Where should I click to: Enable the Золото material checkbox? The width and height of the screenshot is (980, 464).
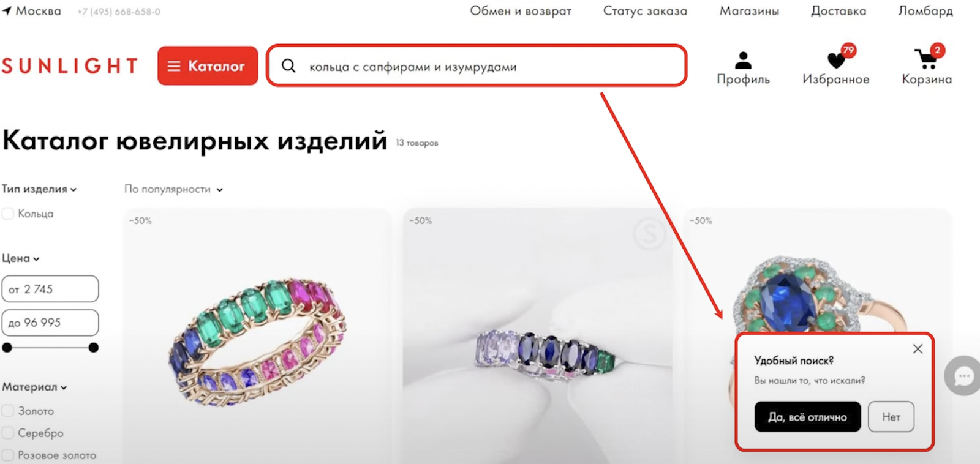coord(8,411)
